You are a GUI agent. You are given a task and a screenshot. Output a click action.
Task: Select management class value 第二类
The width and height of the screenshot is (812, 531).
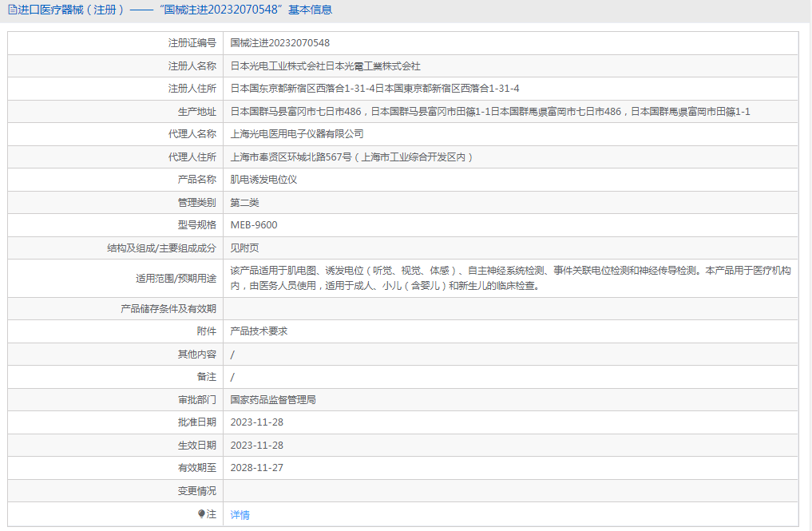pos(244,203)
